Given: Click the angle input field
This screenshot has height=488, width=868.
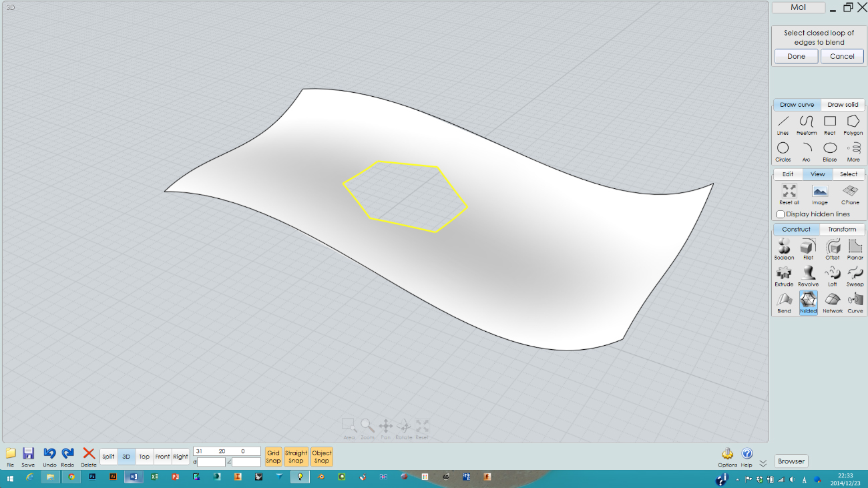Looking at the screenshot, I should 246,462.
